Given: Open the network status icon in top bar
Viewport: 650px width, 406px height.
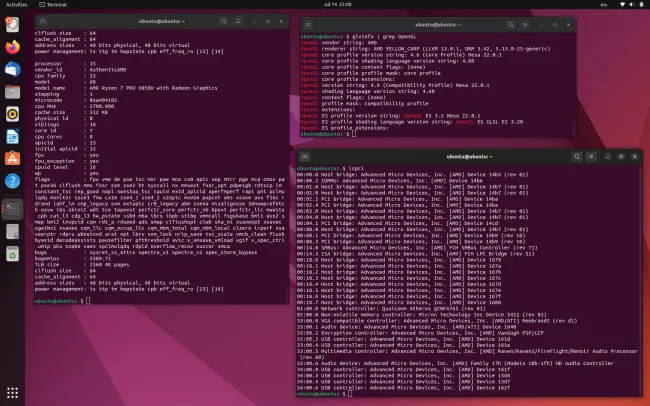Looking at the screenshot, I should coord(622,5).
